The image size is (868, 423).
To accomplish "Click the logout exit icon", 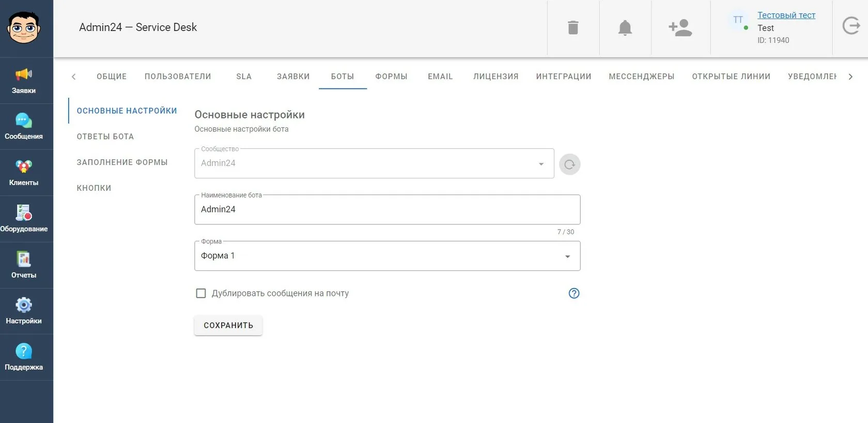I will (x=851, y=25).
